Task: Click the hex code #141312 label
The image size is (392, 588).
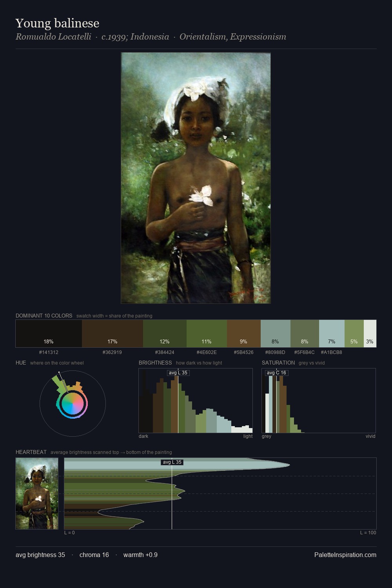Action: tap(49, 352)
